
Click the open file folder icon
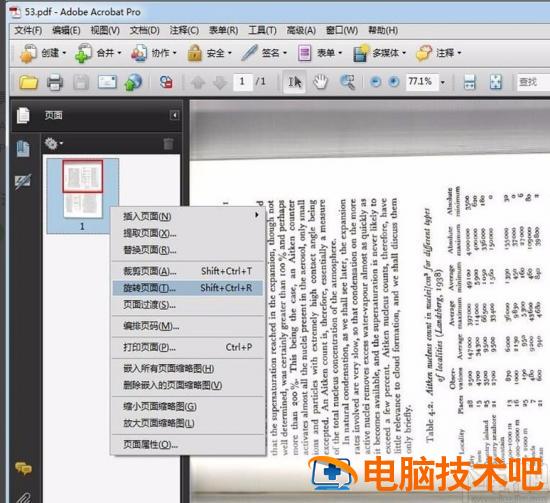pyautogui.click(x=28, y=82)
